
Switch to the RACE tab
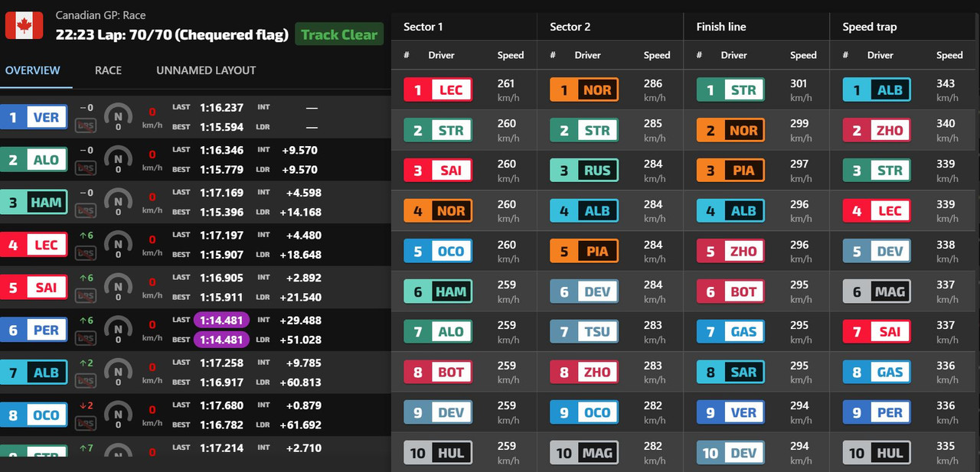pyautogui.click(x=108, y=70)
